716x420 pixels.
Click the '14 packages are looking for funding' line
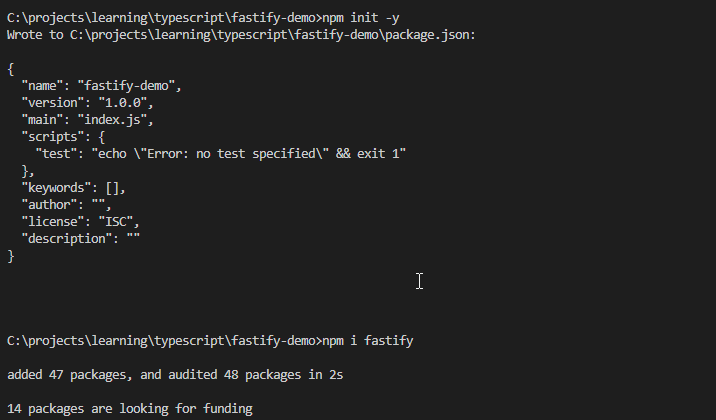130,409
